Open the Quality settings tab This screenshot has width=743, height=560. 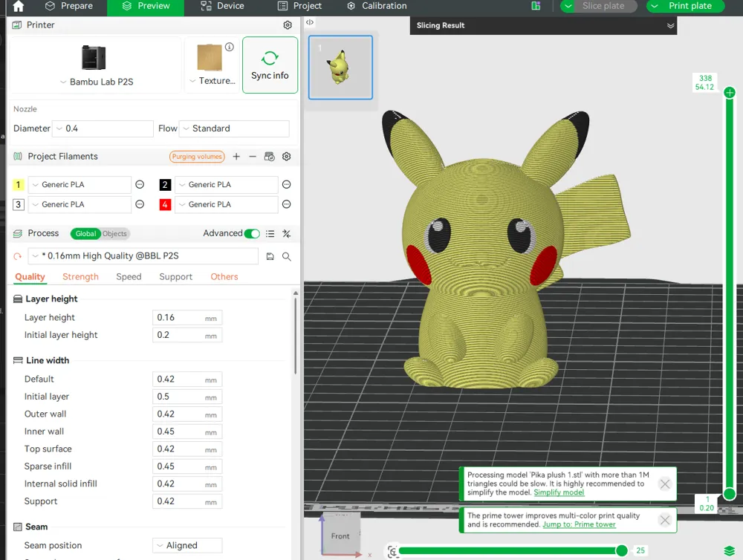click(30, 277)
